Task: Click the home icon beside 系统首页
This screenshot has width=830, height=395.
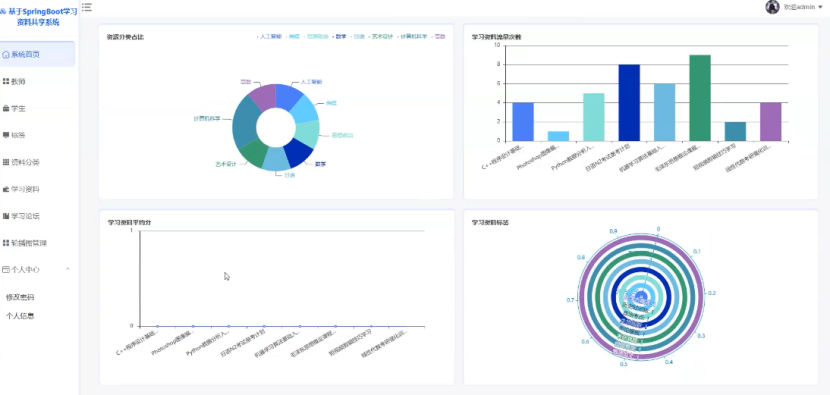Action: (6, 55)
